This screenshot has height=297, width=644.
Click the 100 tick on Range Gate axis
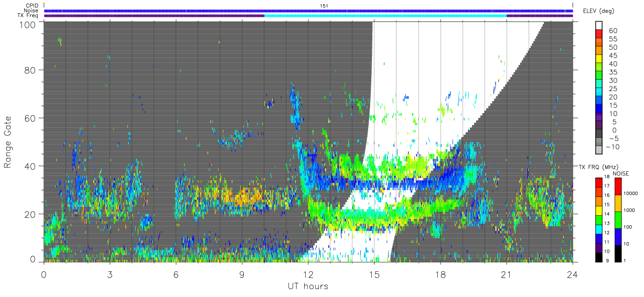coord(28,24)
